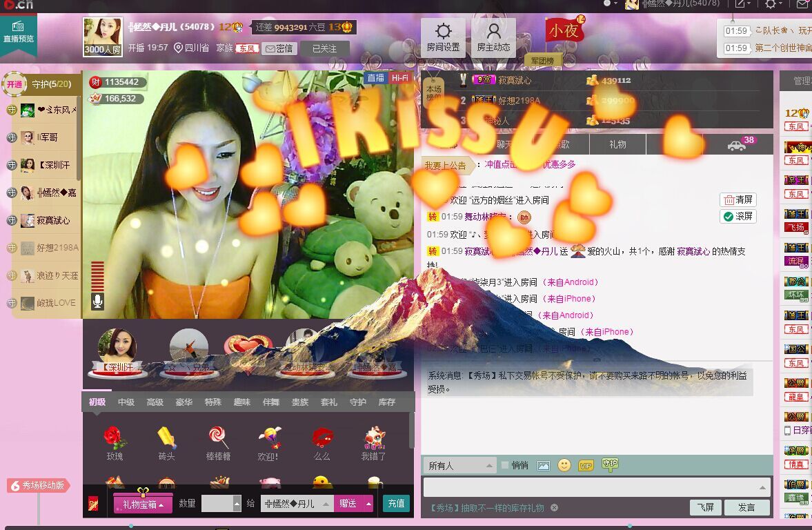Select the 棒棒糖 lollipop gift
This screenshot has height=530, width=812.
pos(218,444)
